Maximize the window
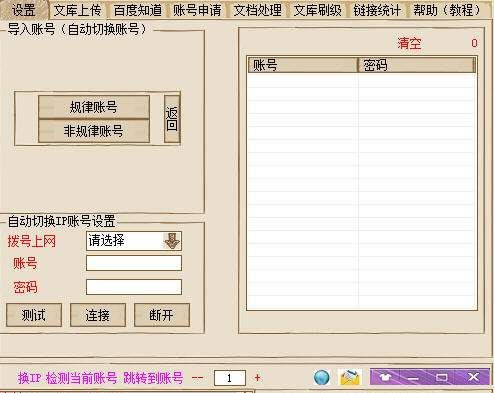 click(442, 377)
